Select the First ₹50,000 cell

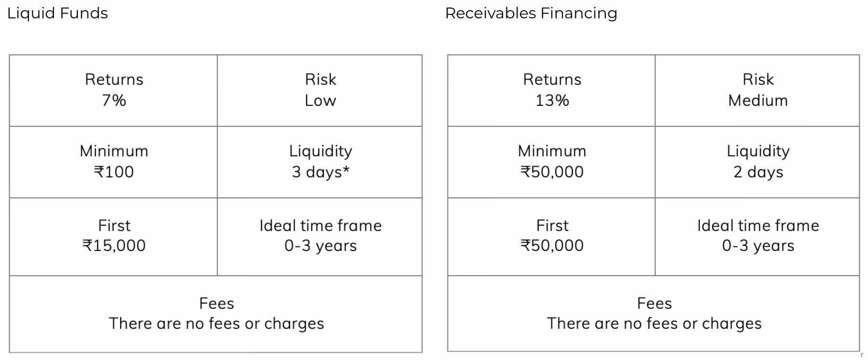[552, 236]
